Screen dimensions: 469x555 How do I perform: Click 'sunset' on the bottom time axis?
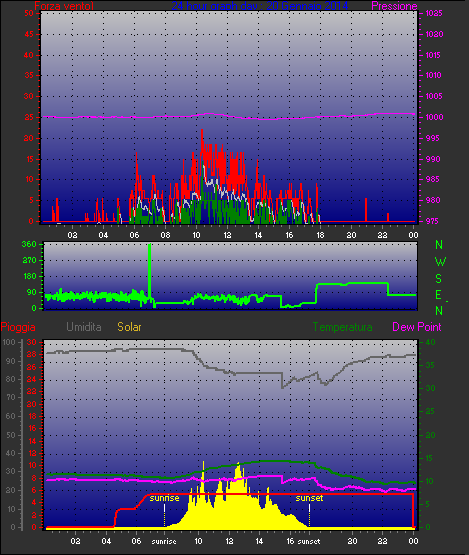point(309,541)
